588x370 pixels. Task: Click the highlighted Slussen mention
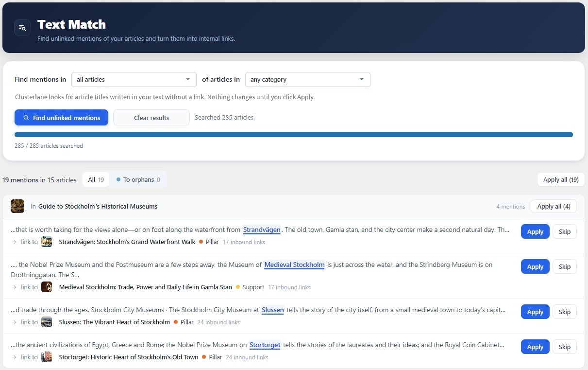(x=272, y=310)
